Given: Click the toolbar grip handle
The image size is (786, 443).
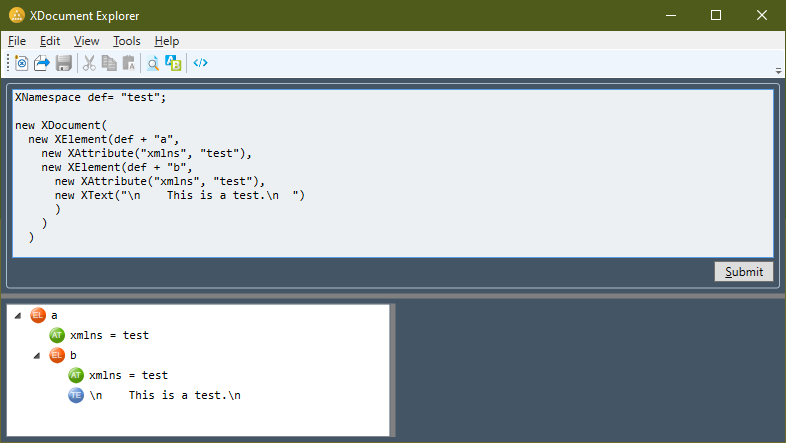Looking at the screenshot, I should click(8, 63).
